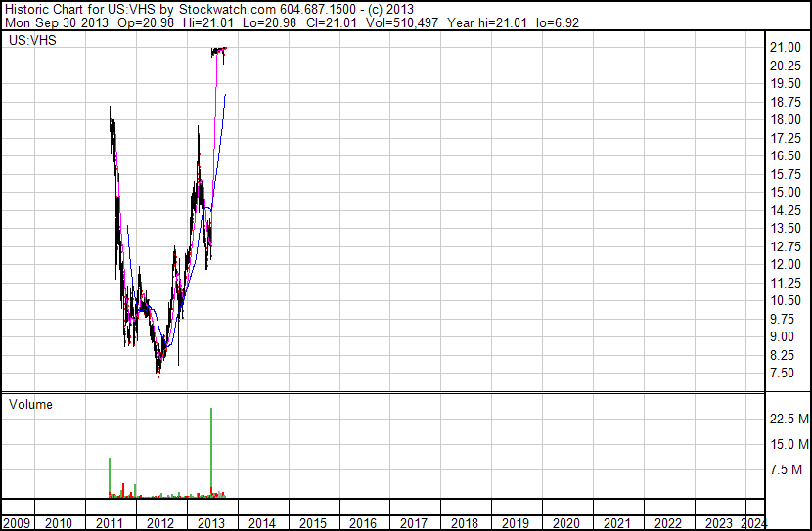This screenshot has width=812, height=531.
Task: Click the 15.75 price axis label
Action: pos(786,174)
